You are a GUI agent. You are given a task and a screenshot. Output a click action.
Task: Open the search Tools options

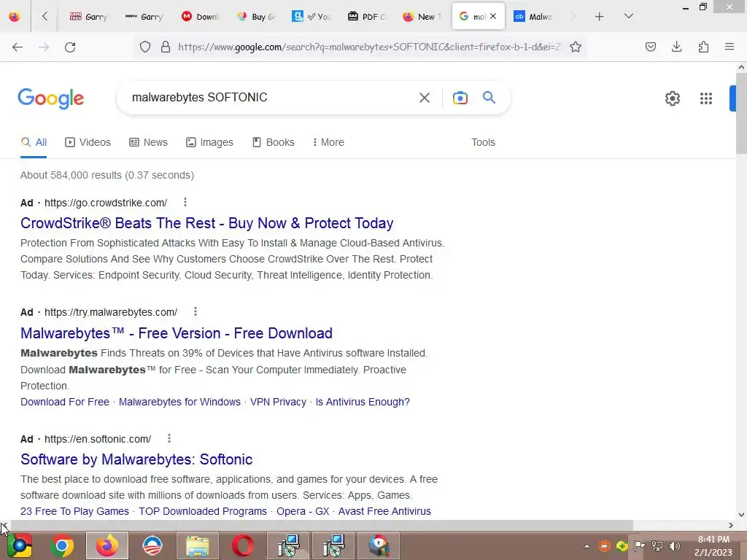click(483, 142)
